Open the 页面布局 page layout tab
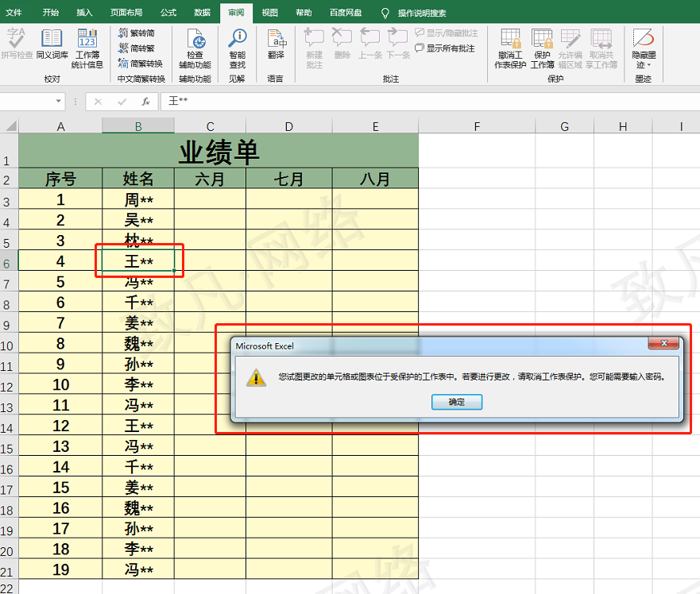Screen dimensions: 700x594 pos(126,13)
